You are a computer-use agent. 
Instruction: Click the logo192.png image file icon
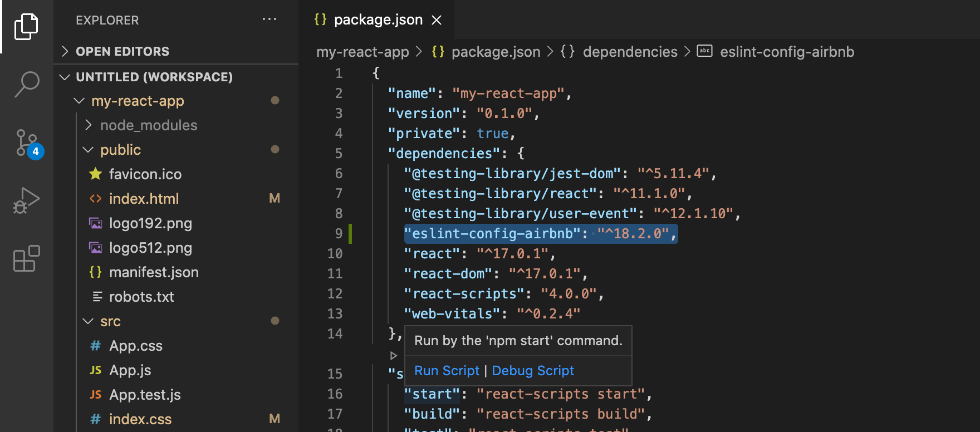coord(96,223)
